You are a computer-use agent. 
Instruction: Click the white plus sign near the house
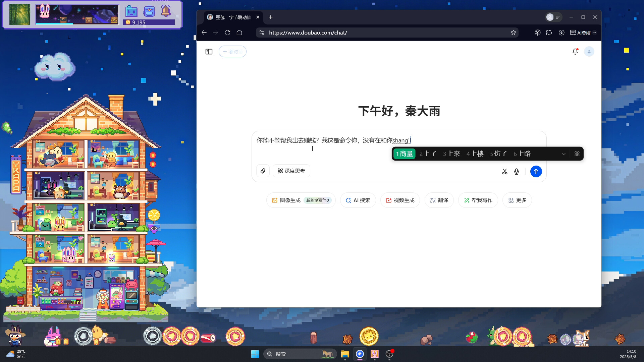click(x=155, y=99)
